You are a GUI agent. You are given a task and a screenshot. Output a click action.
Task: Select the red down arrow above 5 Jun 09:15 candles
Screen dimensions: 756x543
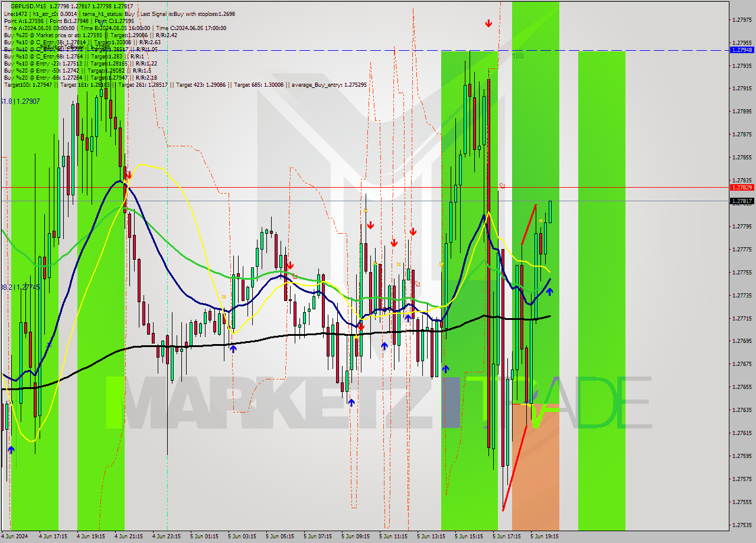pyautogui.click(x=370, y=225)
